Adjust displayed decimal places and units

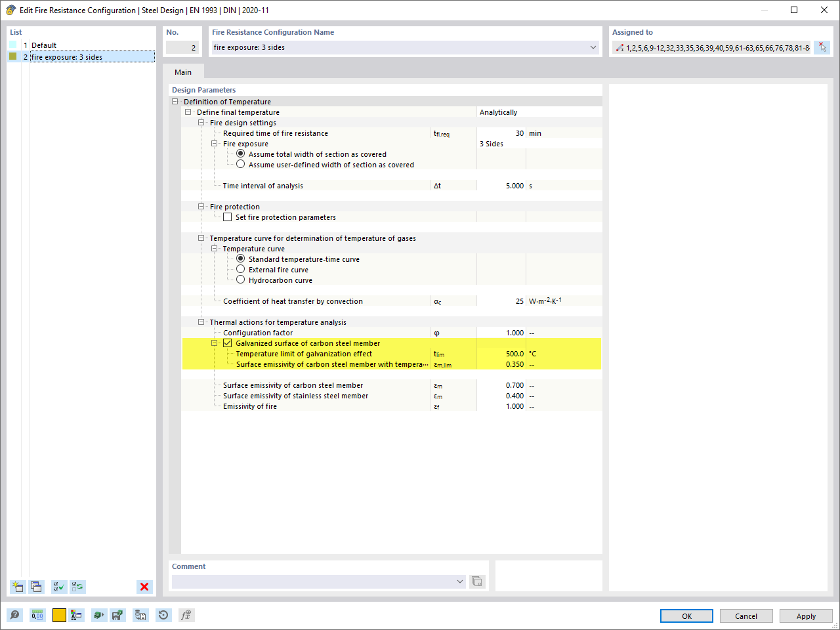tap(37, 615)
